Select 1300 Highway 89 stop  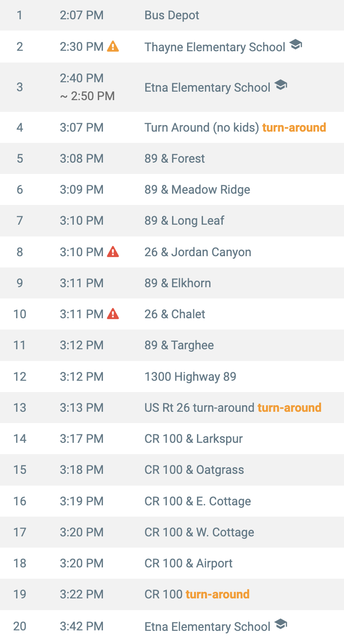click(172, 377)
